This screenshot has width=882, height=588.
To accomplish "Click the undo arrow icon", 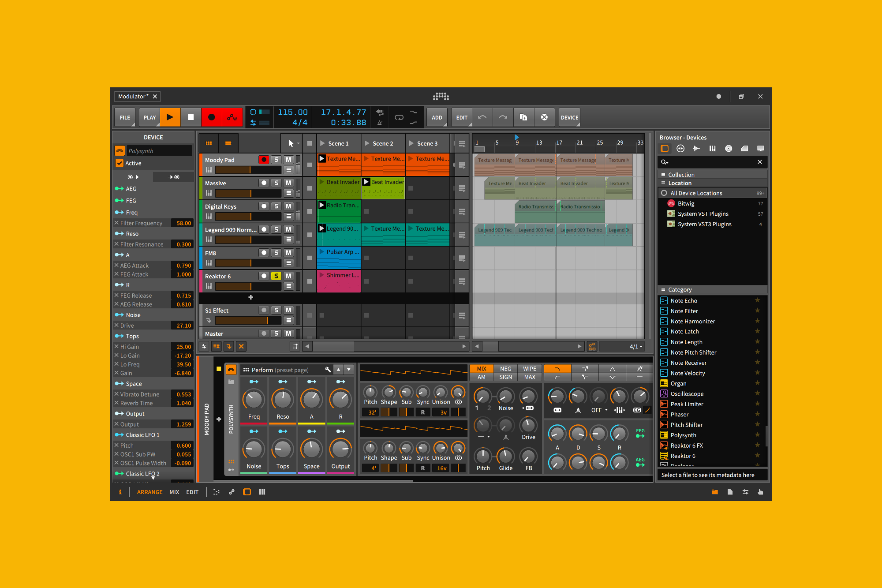I will tap(482, 117).
